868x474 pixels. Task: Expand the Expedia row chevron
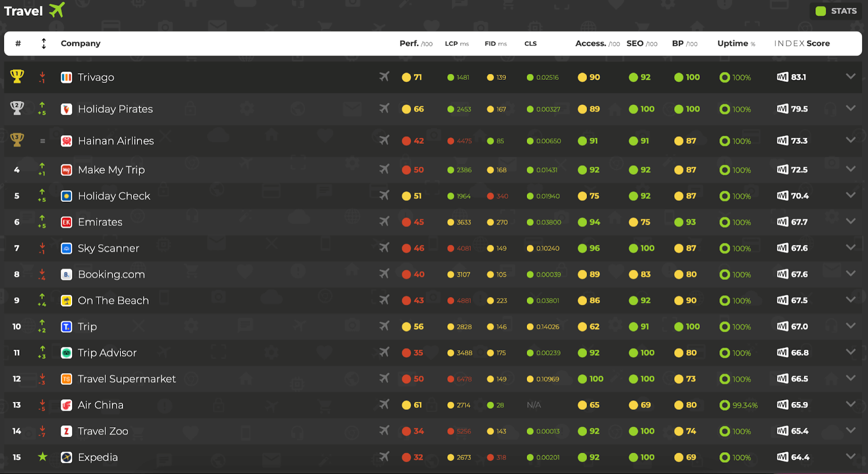[x=851, y=456]
